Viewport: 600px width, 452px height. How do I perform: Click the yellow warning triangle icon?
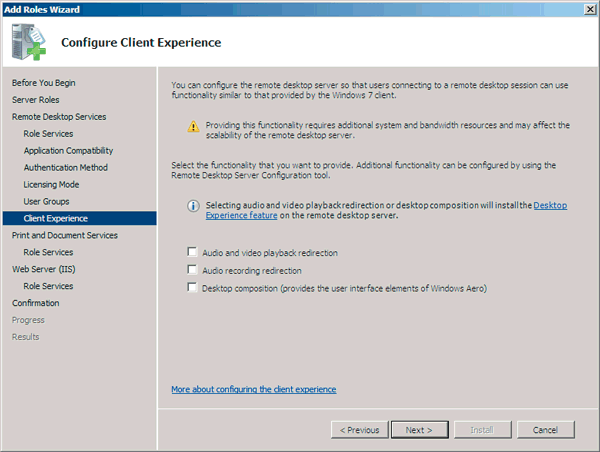click(x=195, y=126)
